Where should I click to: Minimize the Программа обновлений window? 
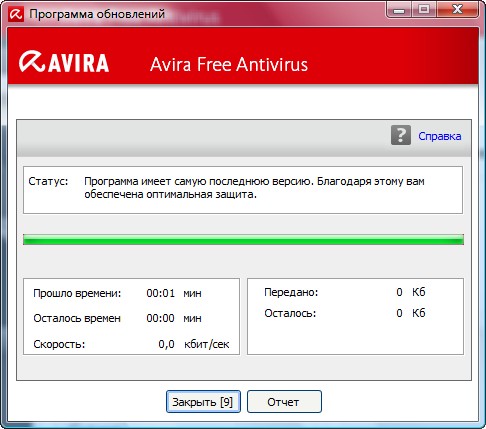(x=399, y=10)
